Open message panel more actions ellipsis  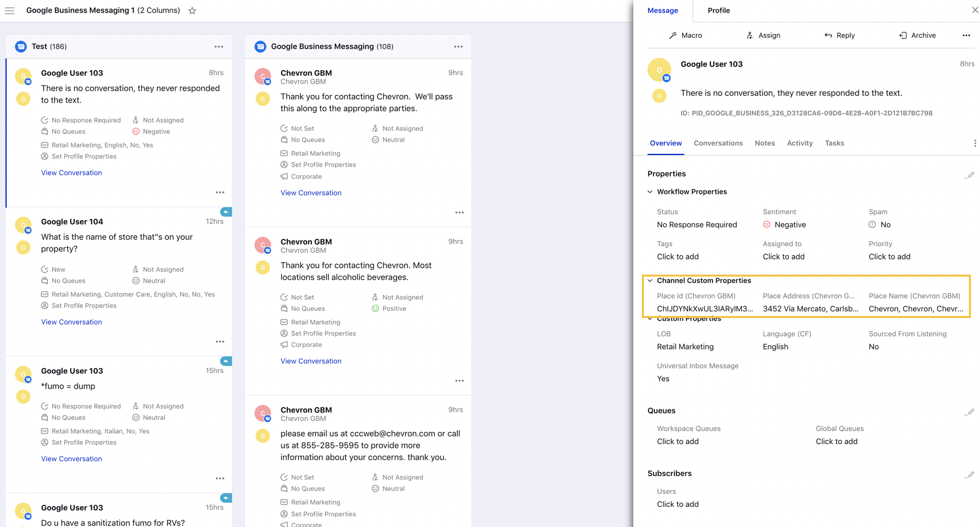pyautogui.click(x=966, y=35)
